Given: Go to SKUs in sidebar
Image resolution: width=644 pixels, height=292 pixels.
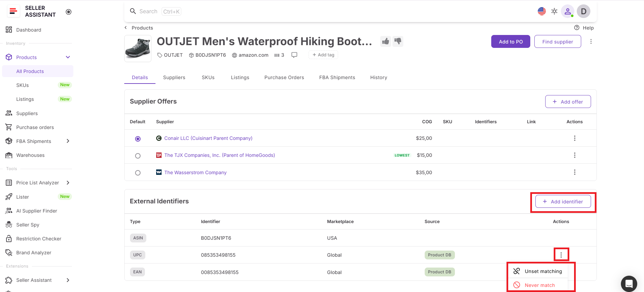Looking at the screenshot, I should (x=22, y=85).
